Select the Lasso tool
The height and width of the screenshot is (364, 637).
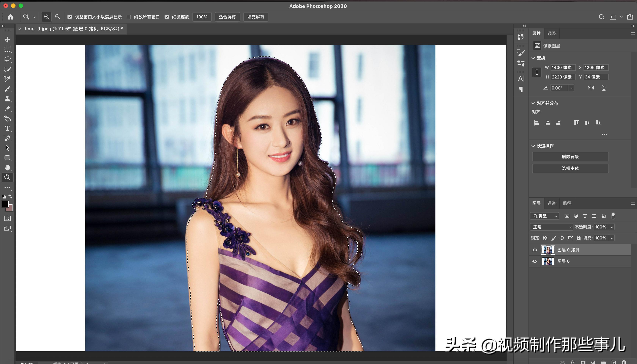coord(7,59)
